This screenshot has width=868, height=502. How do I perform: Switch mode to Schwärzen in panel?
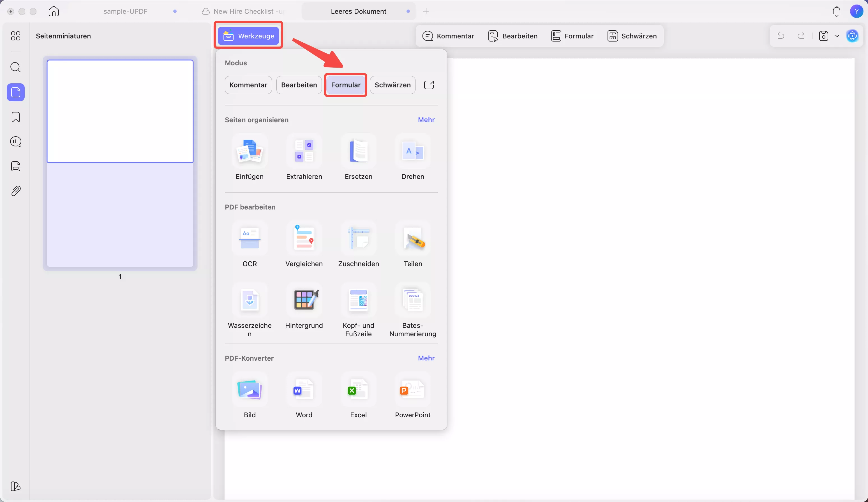[x=392, y=85]
